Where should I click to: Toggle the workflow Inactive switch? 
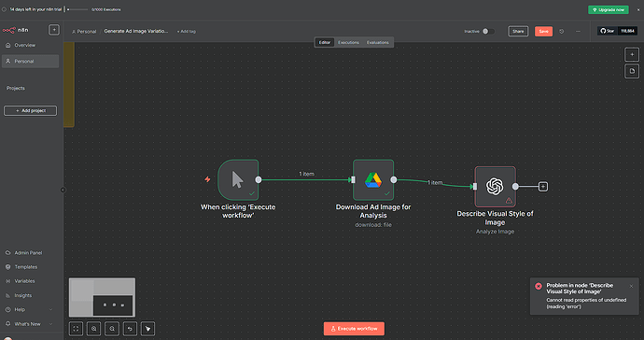coord(488,31)
